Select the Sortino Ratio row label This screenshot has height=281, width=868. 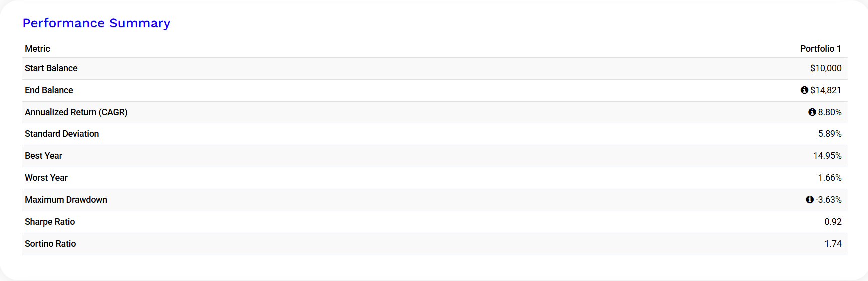50,244
